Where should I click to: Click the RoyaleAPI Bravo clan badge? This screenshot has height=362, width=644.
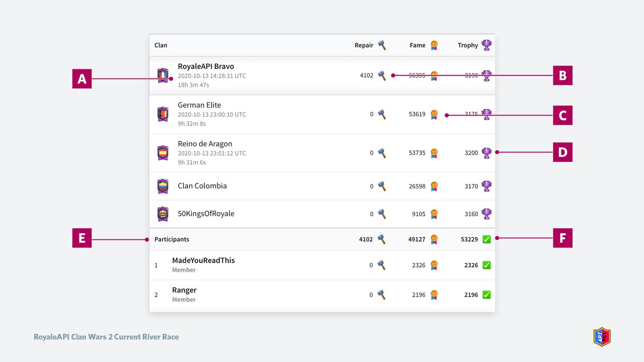(163, 75)
